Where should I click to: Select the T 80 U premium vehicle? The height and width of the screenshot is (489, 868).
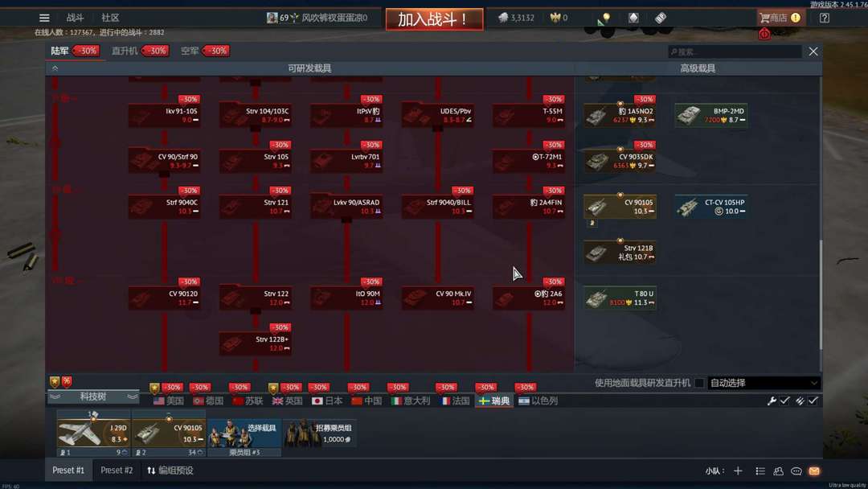pyautogui.click(x=620, y=298)
